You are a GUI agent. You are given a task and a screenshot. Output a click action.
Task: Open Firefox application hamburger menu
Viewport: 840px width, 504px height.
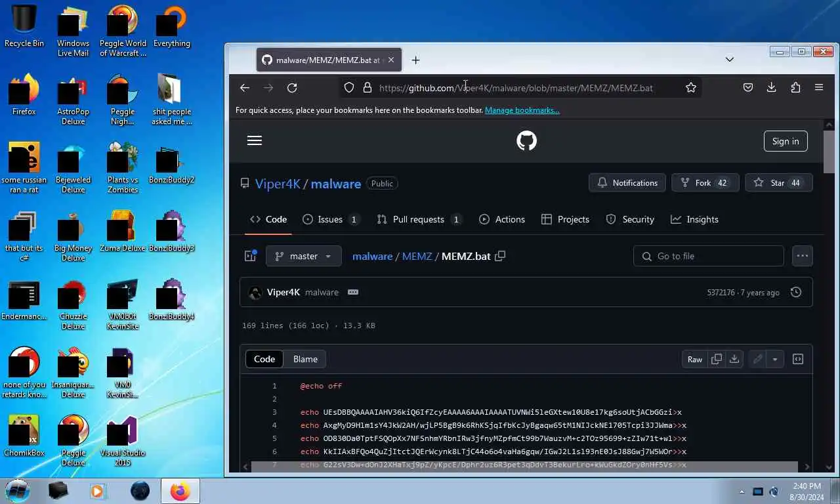(819, 87)
